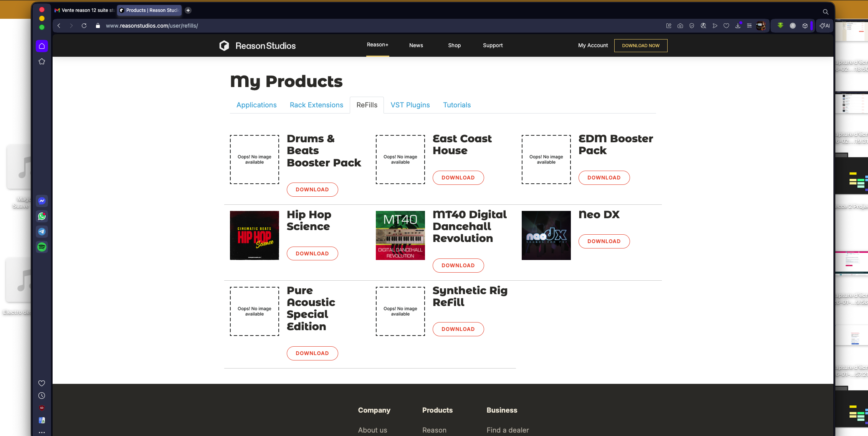Switch to the VST Plugins tab
Image resolution: width=868 pixels, height=436 pixels.
[410, 105]
